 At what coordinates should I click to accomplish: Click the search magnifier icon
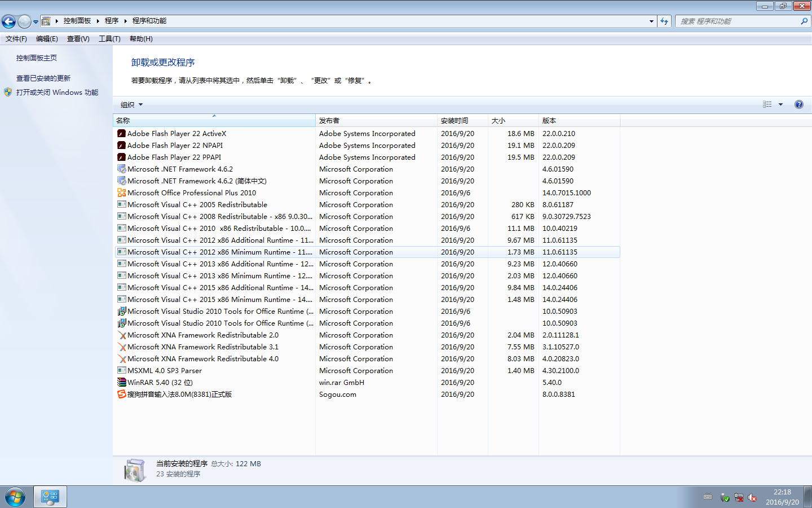click(x=804, y=21)
